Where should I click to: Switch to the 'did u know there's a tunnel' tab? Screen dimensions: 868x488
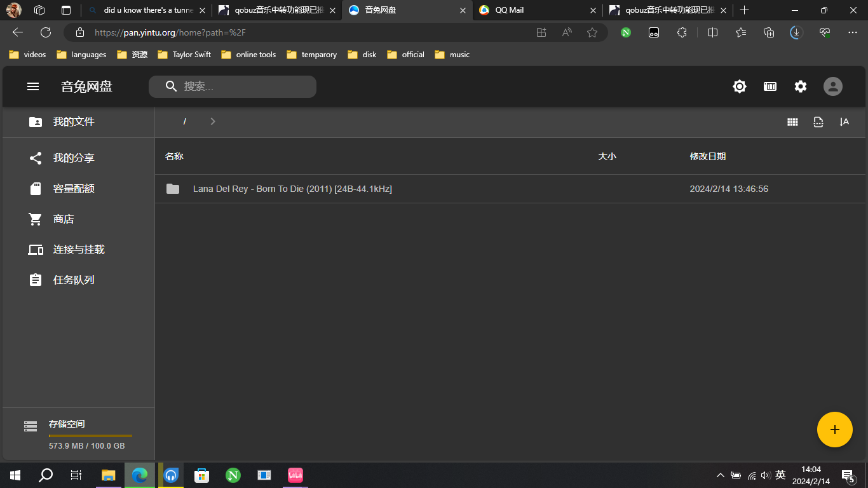tap(148, 10)
